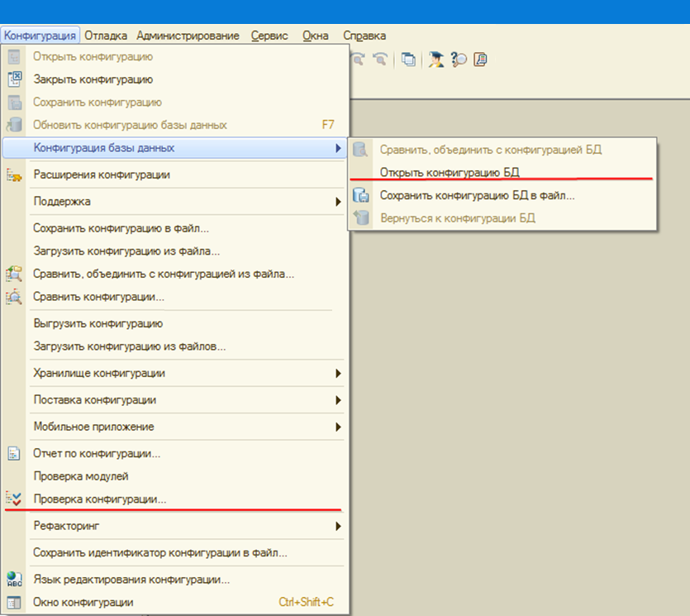Viewport: 690px width, 616px height.
Task: Open the syntax assistant icon in toolbar
Action: coord(481,59)
